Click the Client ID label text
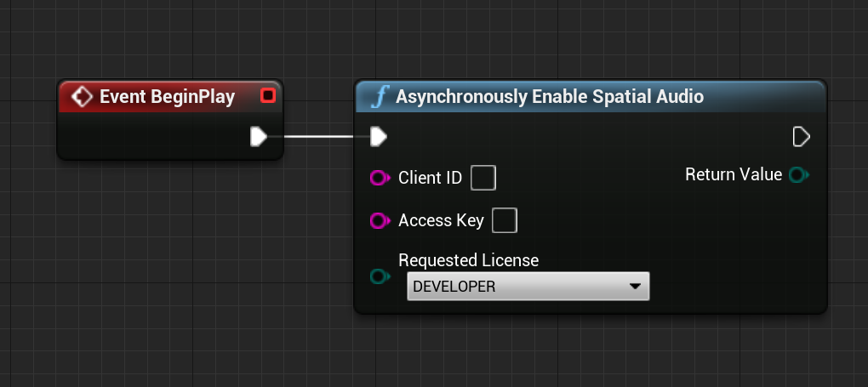Viewport: 868px width, 387px height. 430,179
